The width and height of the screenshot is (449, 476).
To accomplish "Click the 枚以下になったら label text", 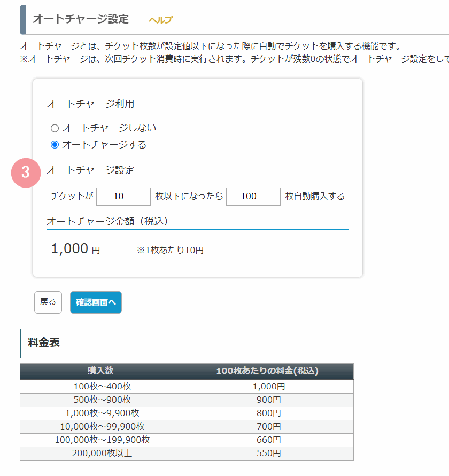I will [189, 197].
